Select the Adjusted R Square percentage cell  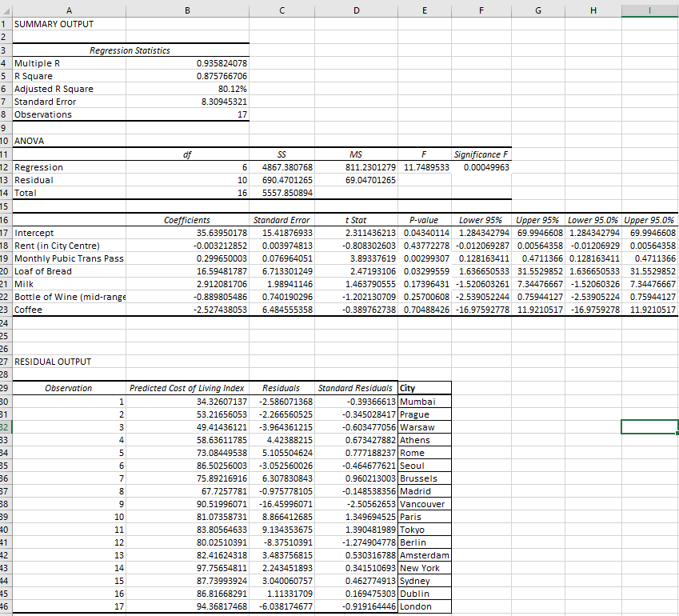(x=186, y=89)
